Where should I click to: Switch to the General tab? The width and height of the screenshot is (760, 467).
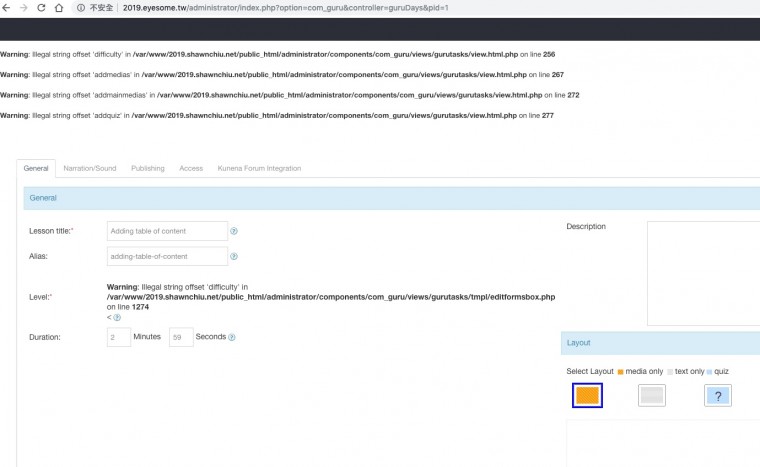point(36,168)
